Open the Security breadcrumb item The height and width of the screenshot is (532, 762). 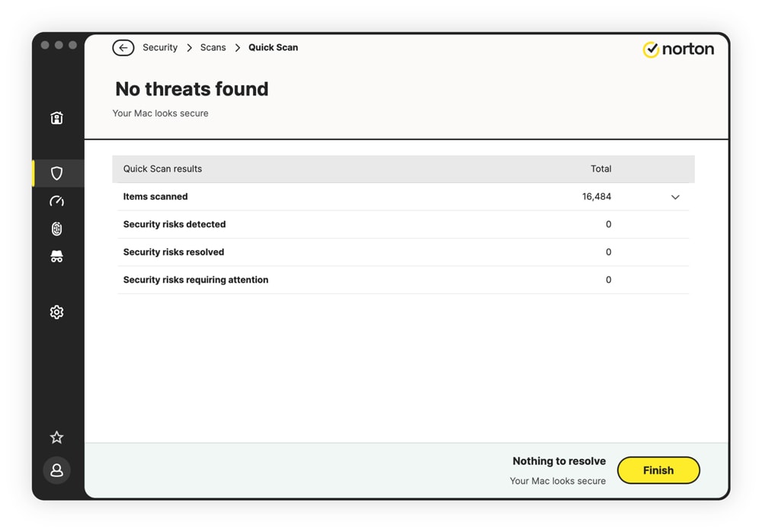pos(160,47)
